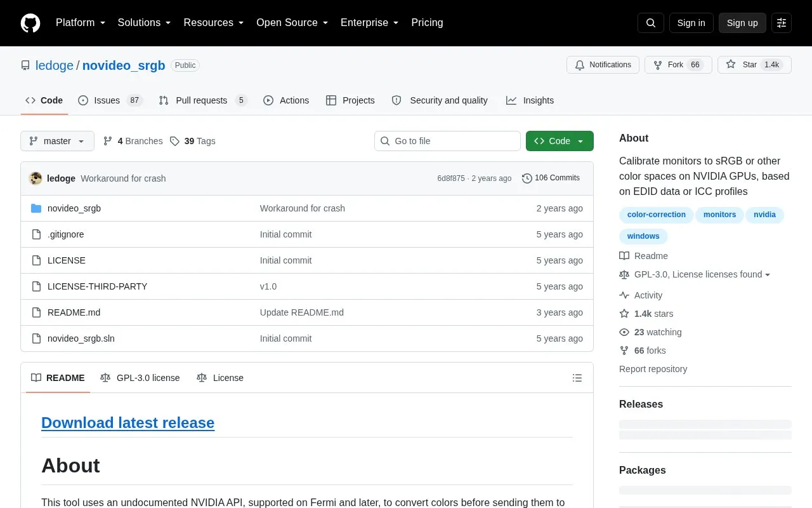Switch to the Issues tab

(110, 100)
